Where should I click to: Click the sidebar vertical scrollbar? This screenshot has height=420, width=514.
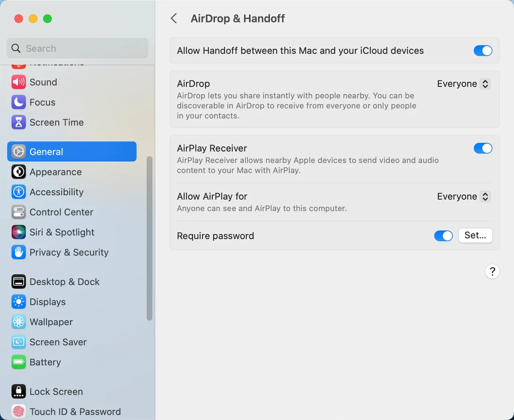point(149,239)
